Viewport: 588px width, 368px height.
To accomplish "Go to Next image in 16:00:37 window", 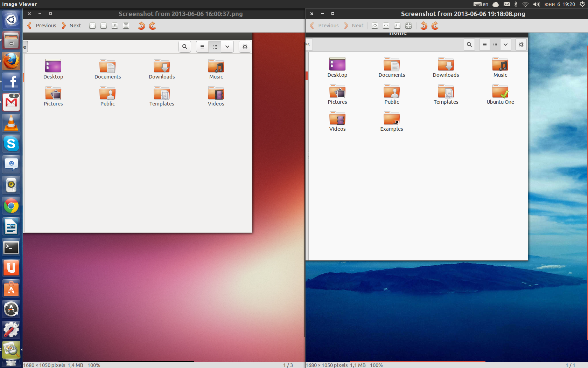I will pos(71,26).
